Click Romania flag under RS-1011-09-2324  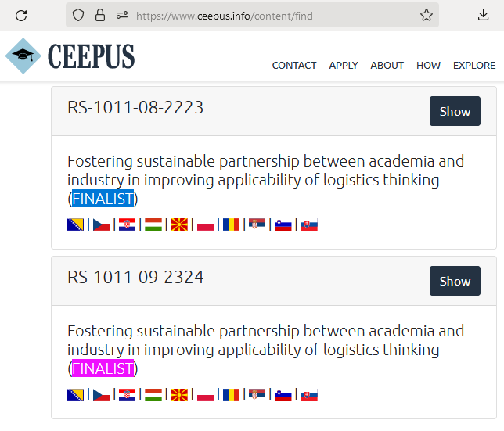[x=231, y=395]
